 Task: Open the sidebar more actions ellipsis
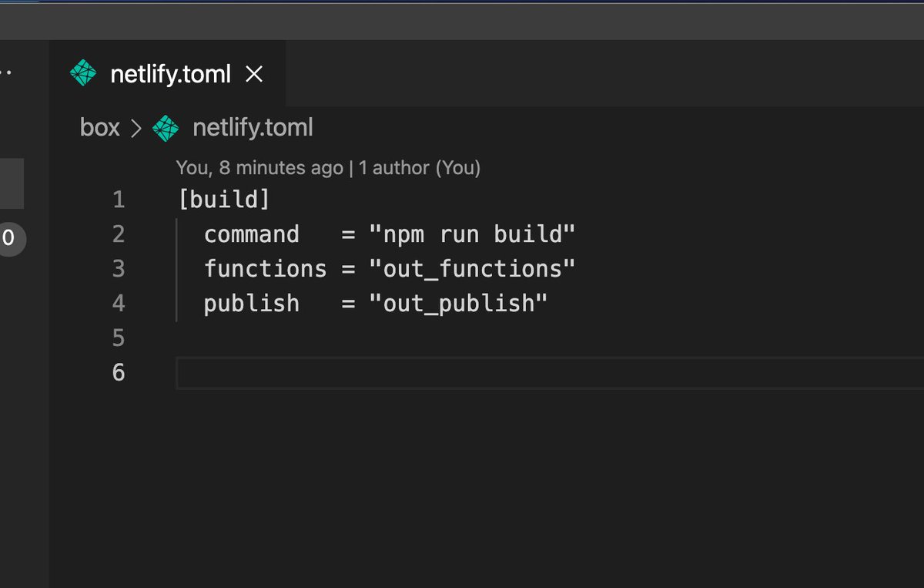click(6, 74)
